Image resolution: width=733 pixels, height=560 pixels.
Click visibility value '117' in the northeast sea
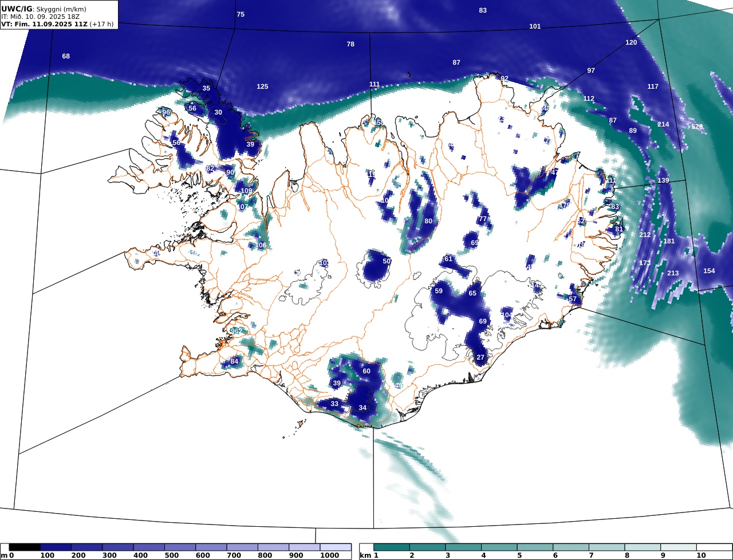pos(653,86)
